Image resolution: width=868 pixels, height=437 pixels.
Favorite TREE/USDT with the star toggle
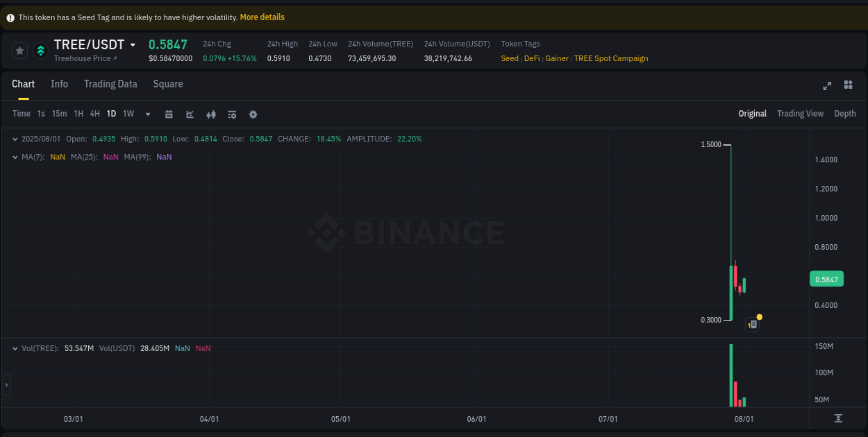[x=19, y=51]
